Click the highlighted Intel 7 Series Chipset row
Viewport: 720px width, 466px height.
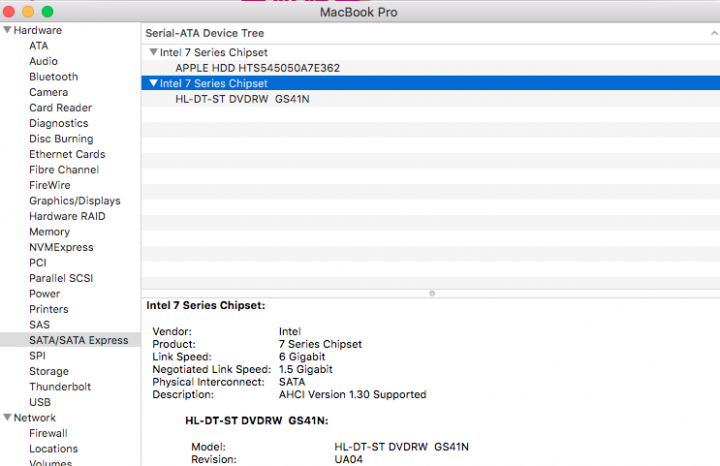point(431,83)
